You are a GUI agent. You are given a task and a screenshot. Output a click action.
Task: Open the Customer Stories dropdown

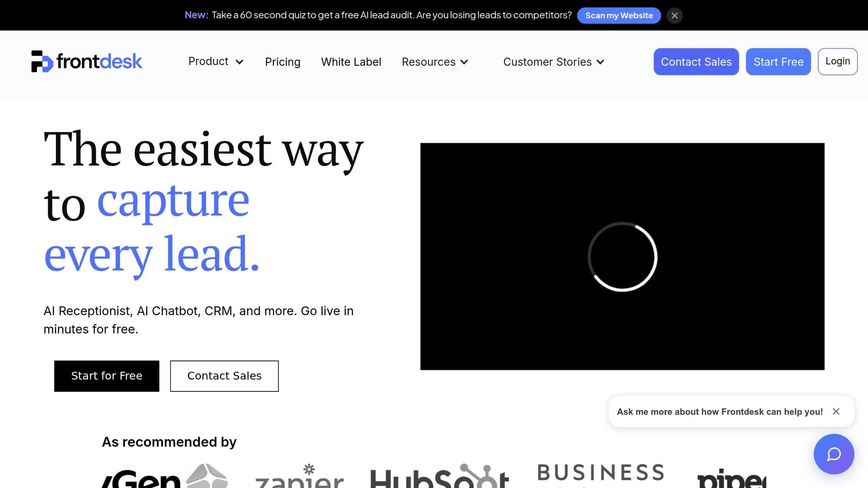(553, 62)
